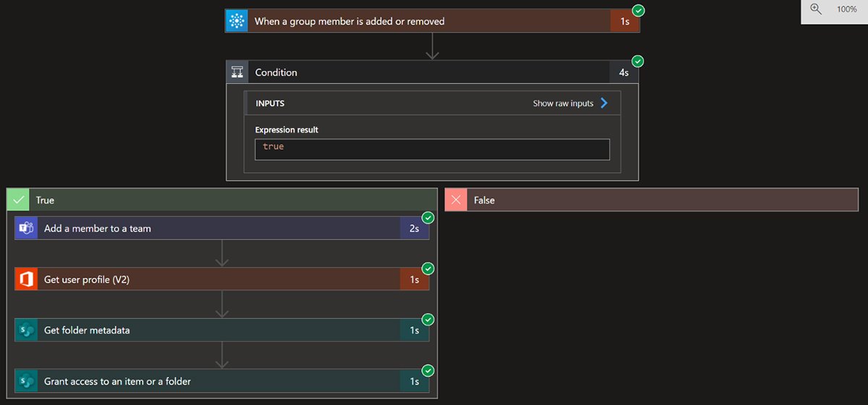Screen dimensions: 868x405
Task: Click the green checkmark on True branch
Action: pos(18,200)
